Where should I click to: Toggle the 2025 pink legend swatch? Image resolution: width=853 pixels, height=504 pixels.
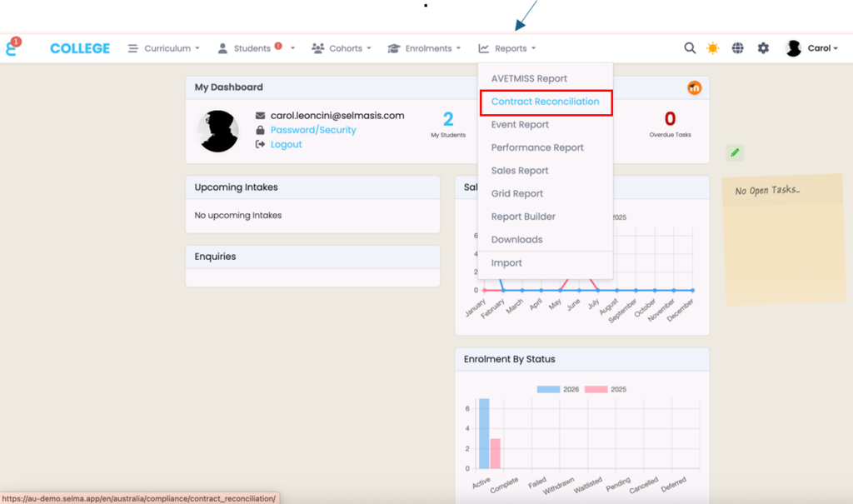tap(596, 389)
